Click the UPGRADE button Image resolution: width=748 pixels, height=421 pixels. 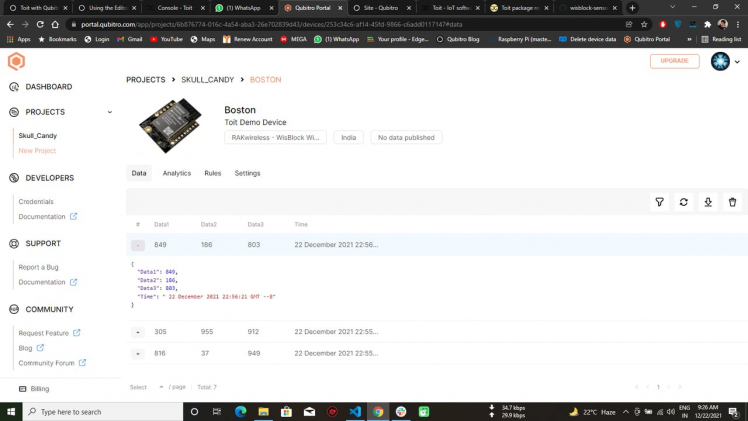tap(675, 61)
